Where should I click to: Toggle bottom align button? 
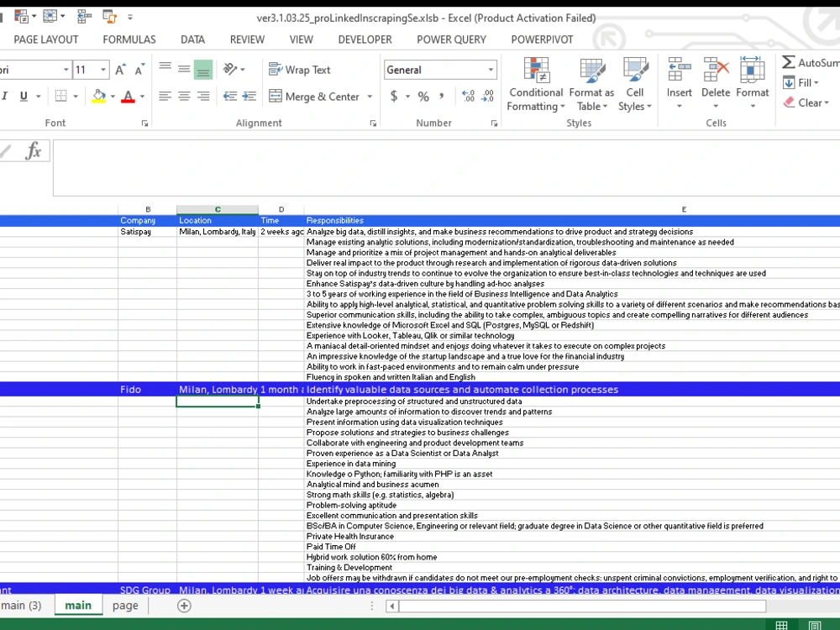click(203, 70)
